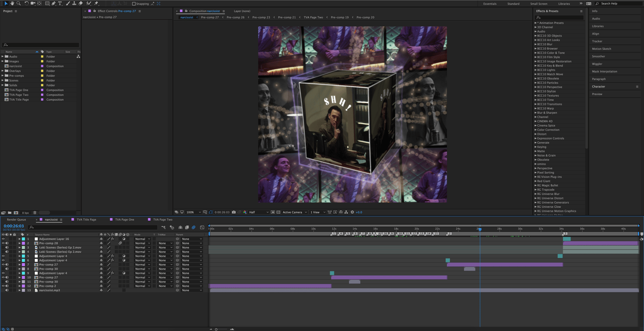Toggle eye icon for Pre-comp 2 layer
Viewport: 644px width, 331px height.
(x=3, y=286)
